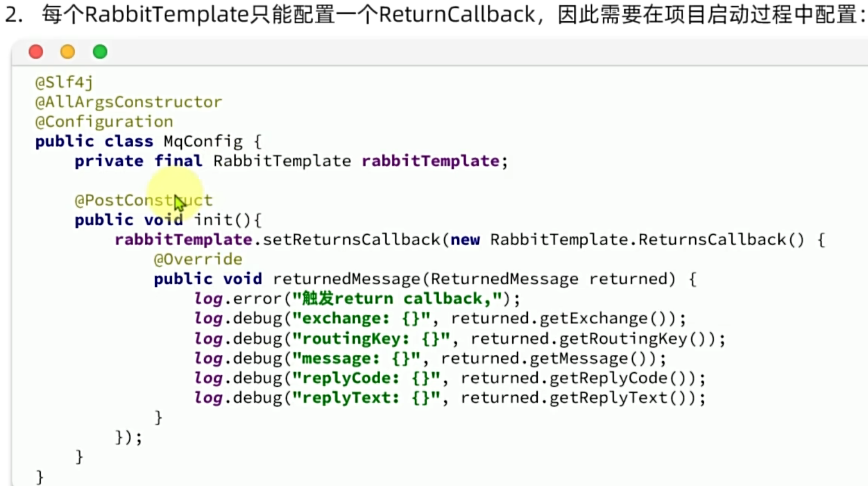Click the @PostConstruct annotation

pos(143,200)
